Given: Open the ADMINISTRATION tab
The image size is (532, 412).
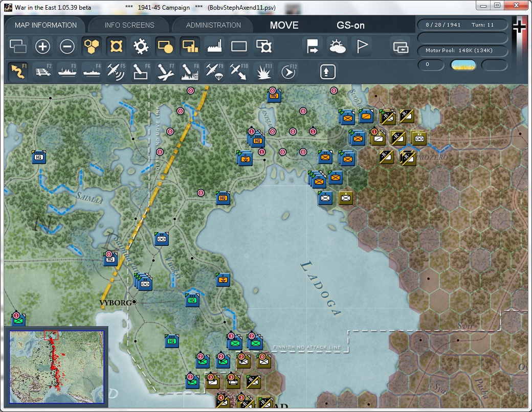Looking at the screenshot, I should 213,25.
